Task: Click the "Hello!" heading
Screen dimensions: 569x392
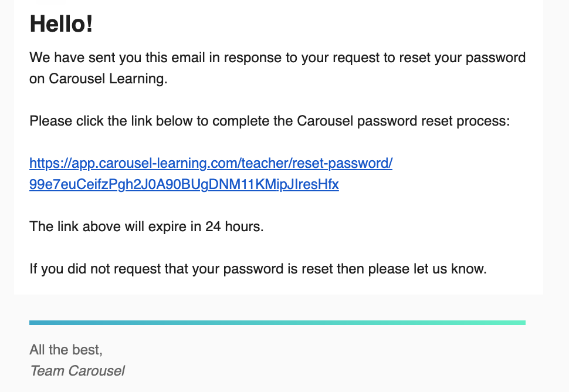Action: (x=61, y=24)
